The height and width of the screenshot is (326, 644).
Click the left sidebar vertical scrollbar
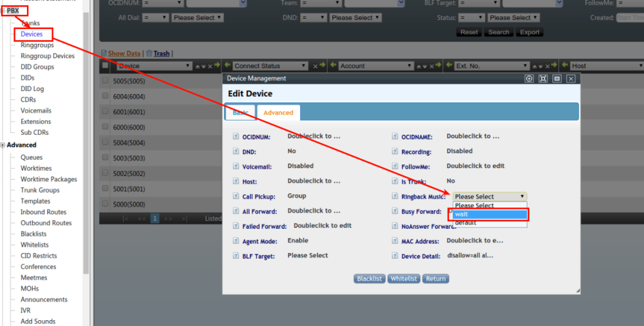tap(86, 142)
